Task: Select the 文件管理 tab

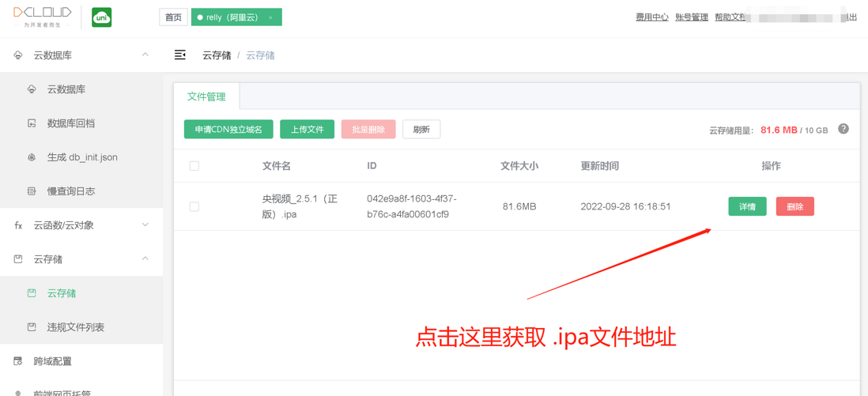Action: (x=206, y=96)
